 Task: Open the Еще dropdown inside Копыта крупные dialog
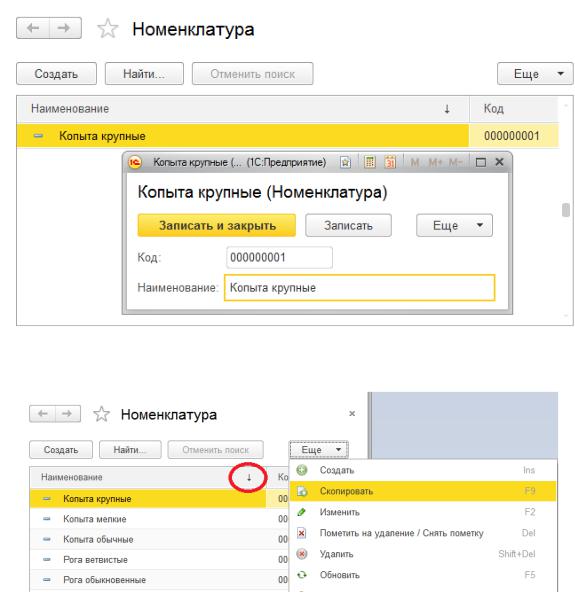454,225
